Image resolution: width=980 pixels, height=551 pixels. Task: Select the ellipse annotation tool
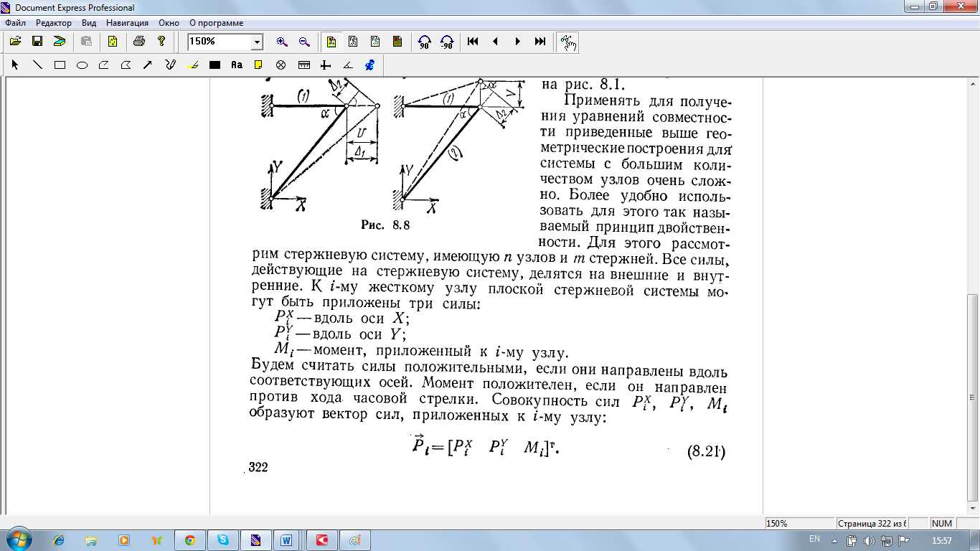82,65
